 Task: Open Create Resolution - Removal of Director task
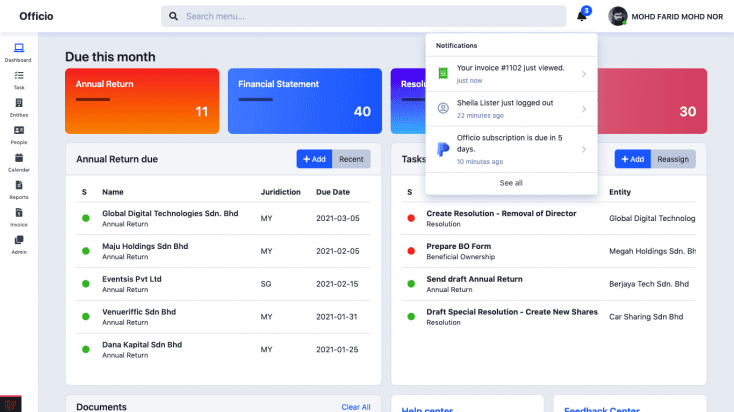501,213
